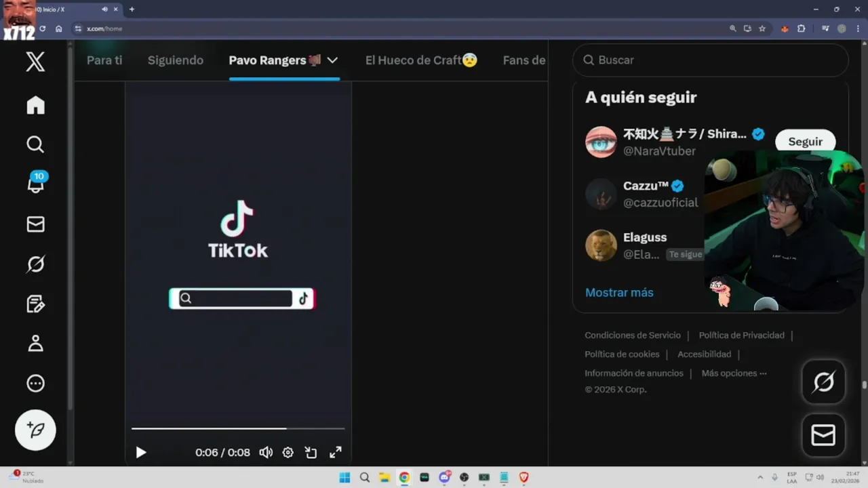Open notifications bell showing 10
Screen dimensions: 868x488
(x=36, y=184)
